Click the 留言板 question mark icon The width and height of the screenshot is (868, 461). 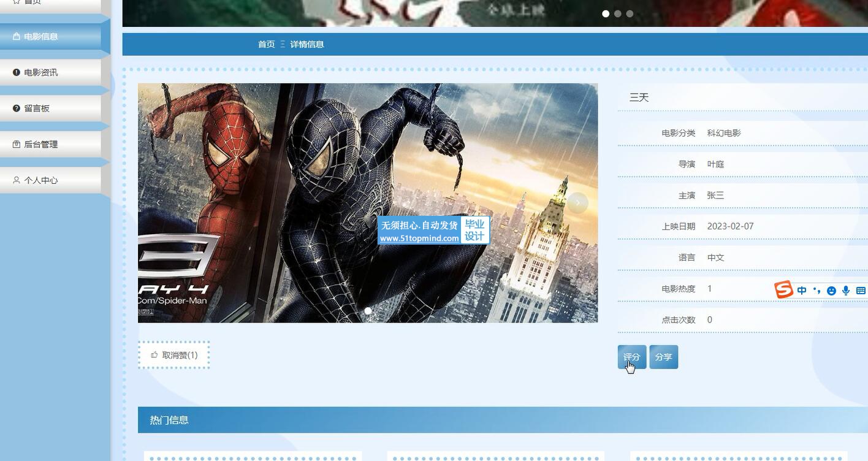17,109
